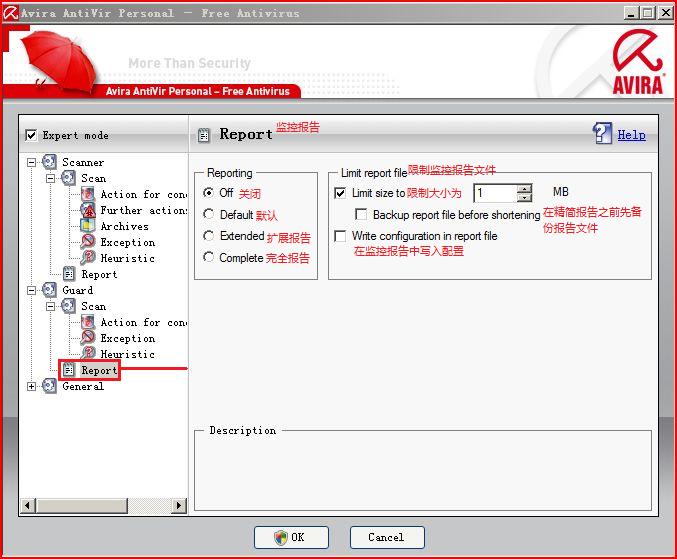This screenshot has width=677, height=559.
Task: Minimize the Avira window
Action: click(631, 13)
